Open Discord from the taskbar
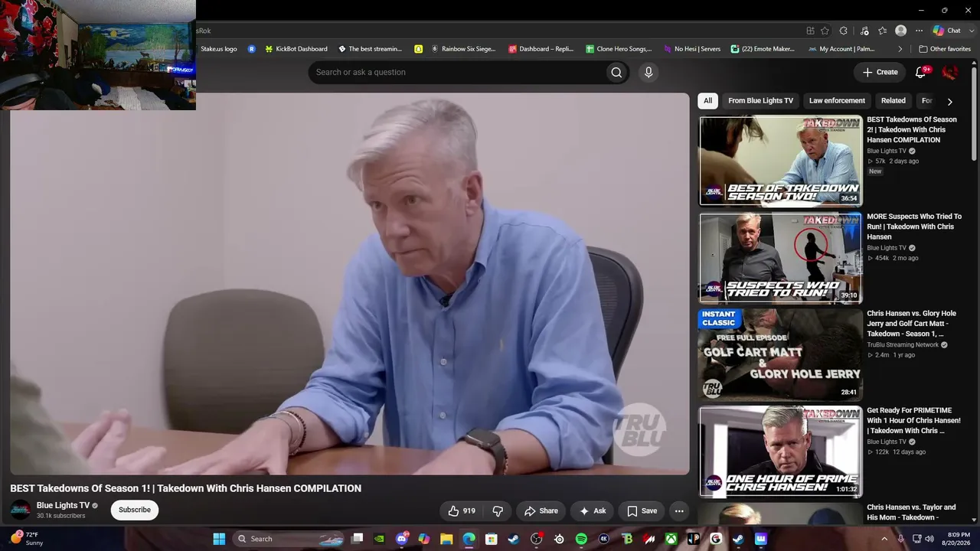Viewport: 980px width, 551px height. (402, 539)
